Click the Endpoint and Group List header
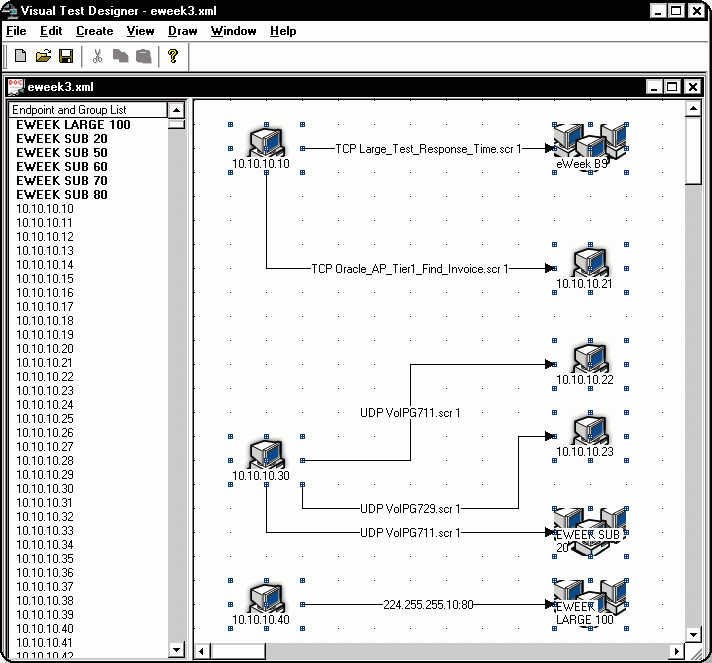 click(x=88, y=109)
